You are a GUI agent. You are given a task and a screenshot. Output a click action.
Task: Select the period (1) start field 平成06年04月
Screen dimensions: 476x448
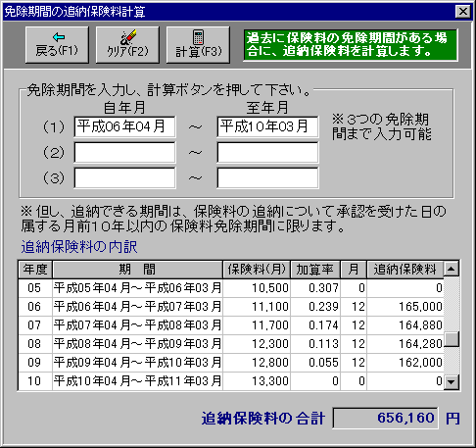click(x=124, y=126)
